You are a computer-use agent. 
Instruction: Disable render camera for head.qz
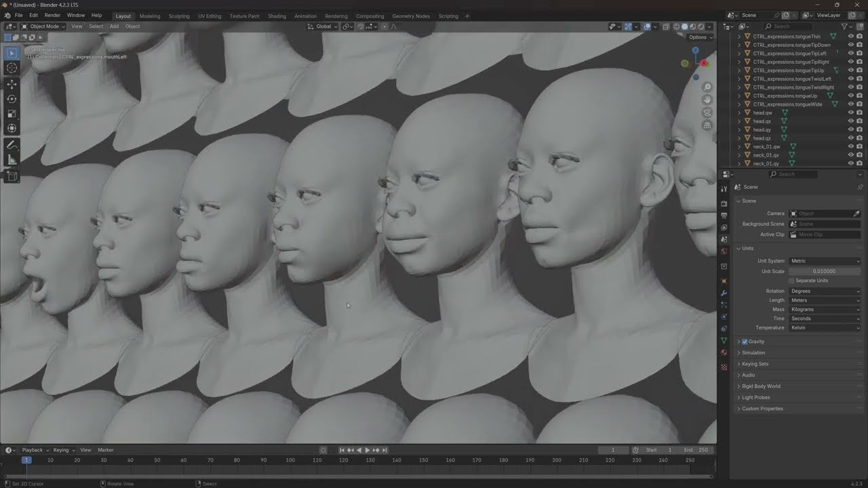click(860, 138)
